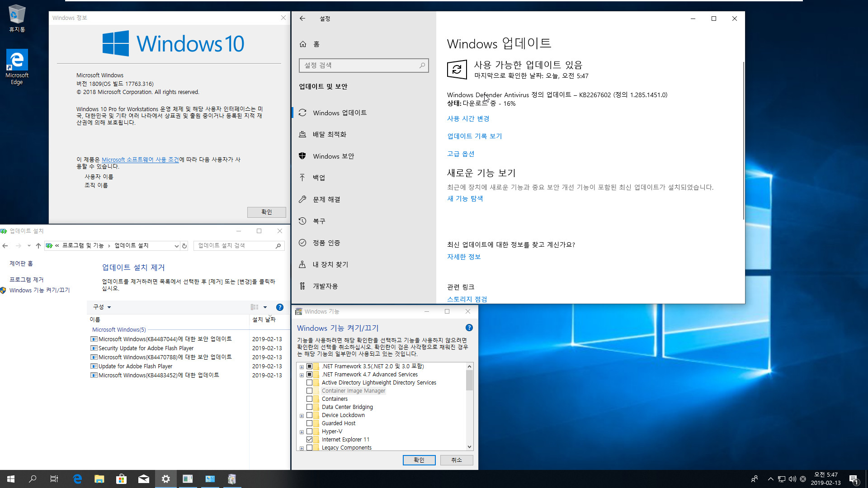
Task: Click 확인 in Windows 기능 dialog
Action: pos(419,460)
